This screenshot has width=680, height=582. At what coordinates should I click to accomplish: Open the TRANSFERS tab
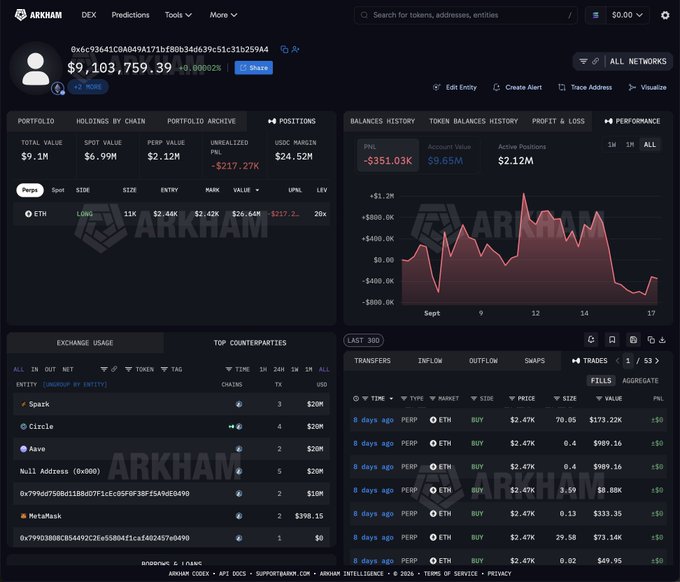click(x=372, y=361)
